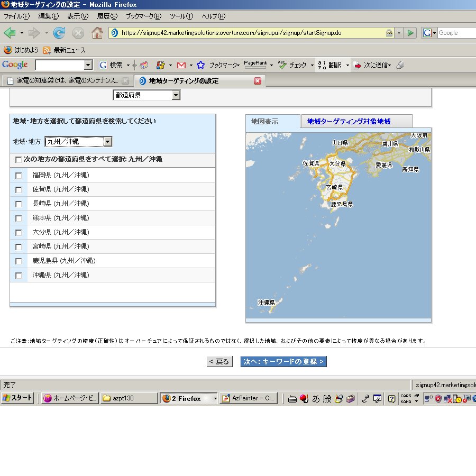Open the Back button history dropdown arrow
Viewport: 476px width, 476px height.
point(22,33)
